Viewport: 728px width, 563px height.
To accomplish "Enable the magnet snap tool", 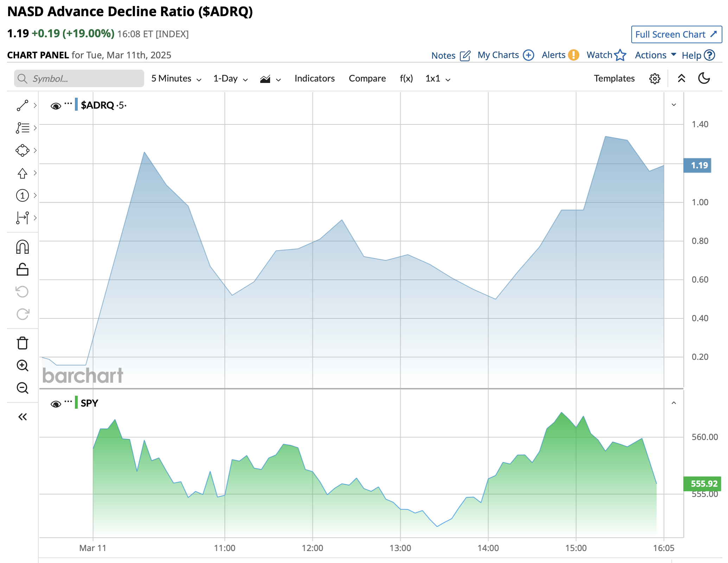I will pos(23,247).
